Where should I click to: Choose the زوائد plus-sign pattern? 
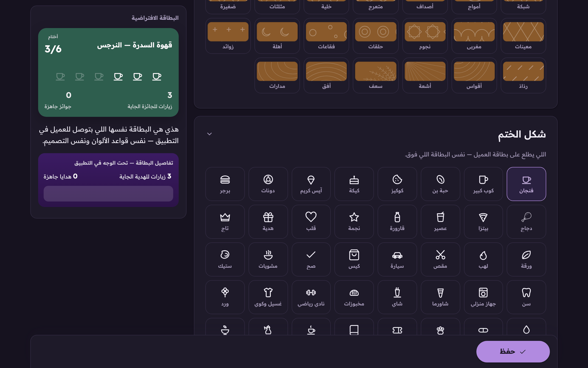point(228,36)
